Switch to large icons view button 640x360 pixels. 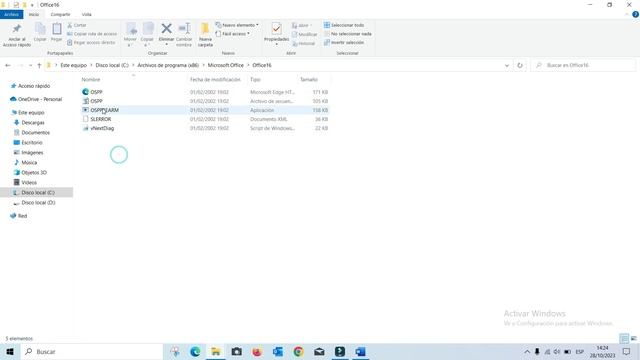[633, 338]
